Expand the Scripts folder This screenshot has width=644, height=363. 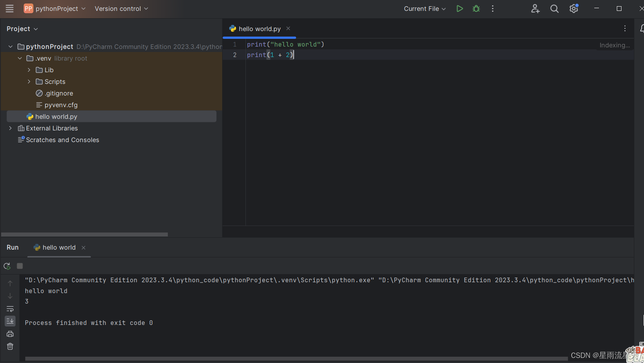29,82
